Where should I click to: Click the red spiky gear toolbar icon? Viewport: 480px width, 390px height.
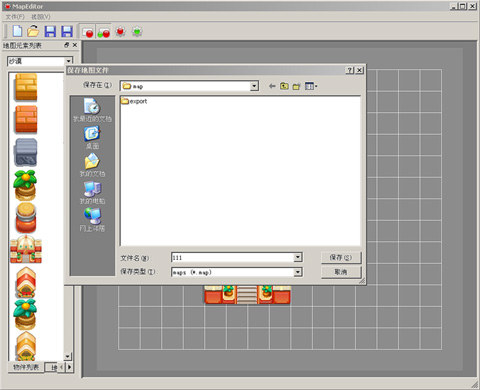pos(120,31)
